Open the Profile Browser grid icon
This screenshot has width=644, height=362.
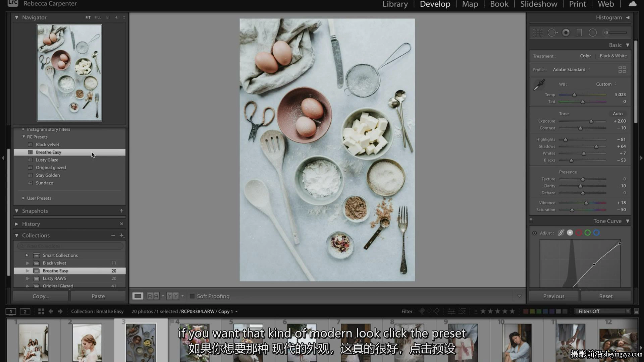tap(622, 69)
